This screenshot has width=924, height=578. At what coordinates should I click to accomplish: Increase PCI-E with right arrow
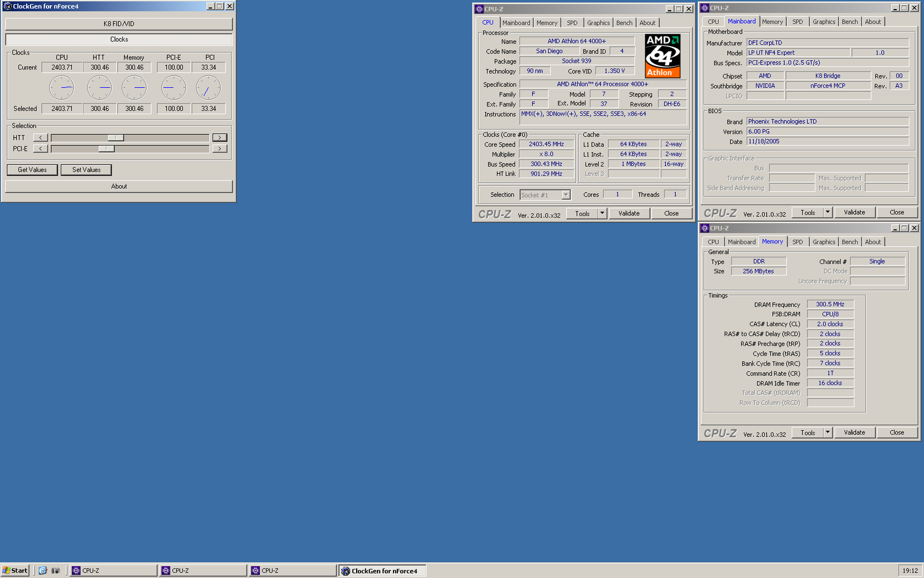(x=220, y=149)
